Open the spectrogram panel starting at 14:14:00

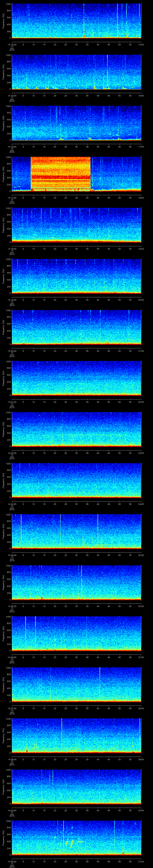tap(76, 21)
